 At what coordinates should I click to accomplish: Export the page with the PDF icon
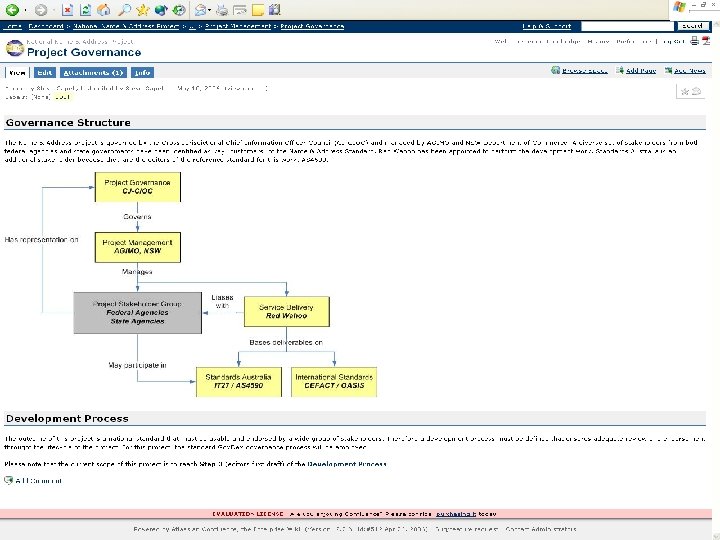click(x=706, y=41)
